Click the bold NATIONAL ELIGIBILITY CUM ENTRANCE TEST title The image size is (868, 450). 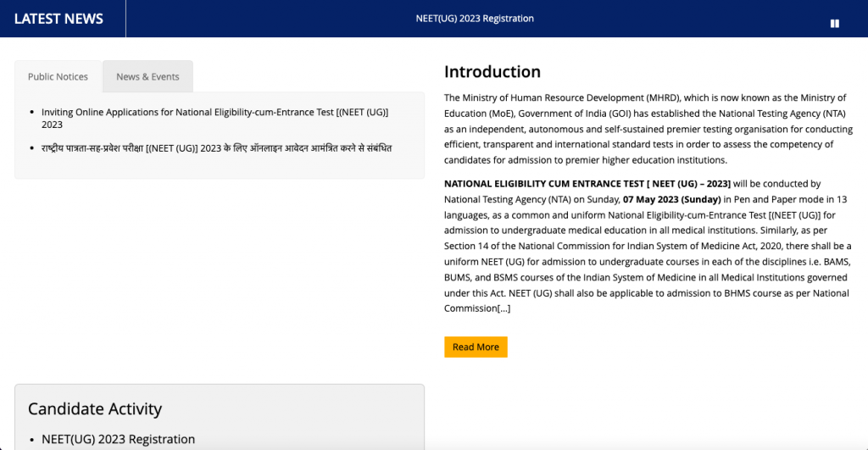587,183
